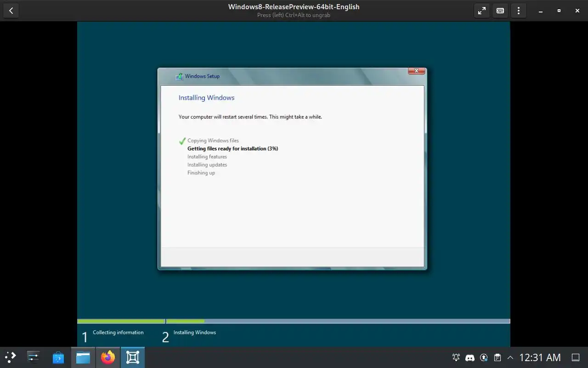
Task: Open the system updates tray icon
Action: click(484, 357)
